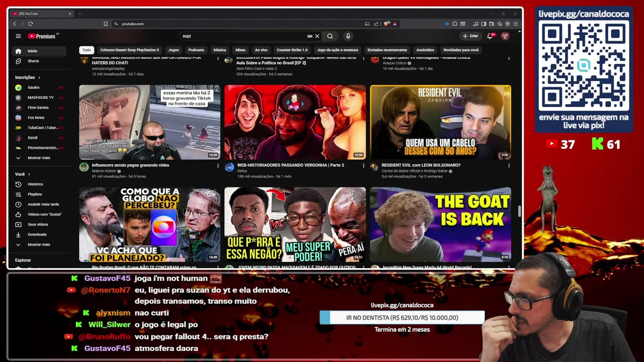Screen dimensions: 644x362
Task: Open Shorts in the sidebar
Action: (39, 61)
